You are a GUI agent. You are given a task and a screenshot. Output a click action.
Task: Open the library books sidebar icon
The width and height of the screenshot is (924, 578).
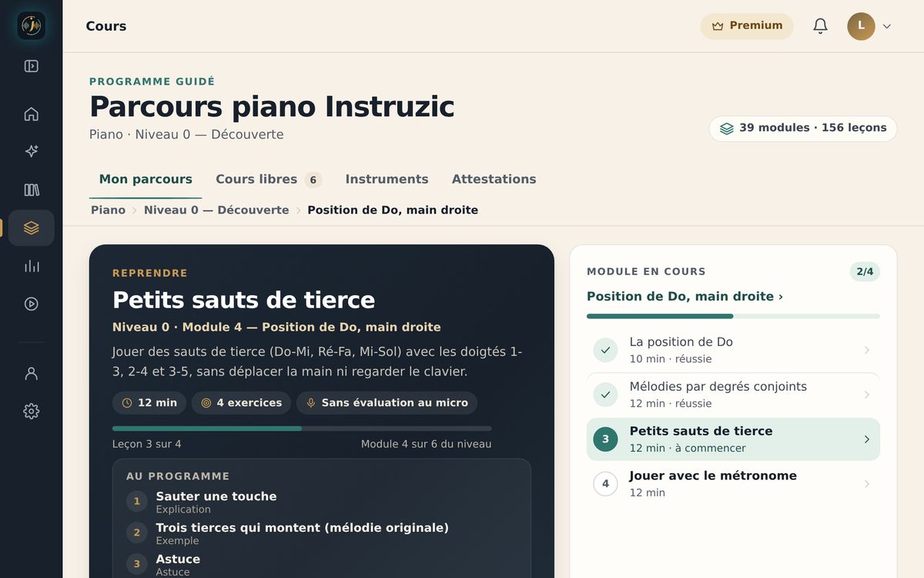pyautogui.click(x=32, y=190)
